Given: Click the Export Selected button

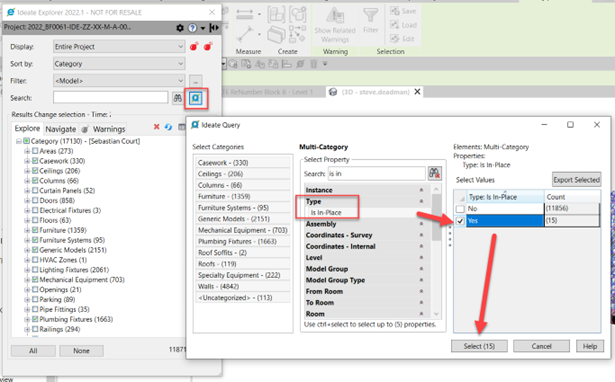Looking at the screenshot, I should coord(576,180).
